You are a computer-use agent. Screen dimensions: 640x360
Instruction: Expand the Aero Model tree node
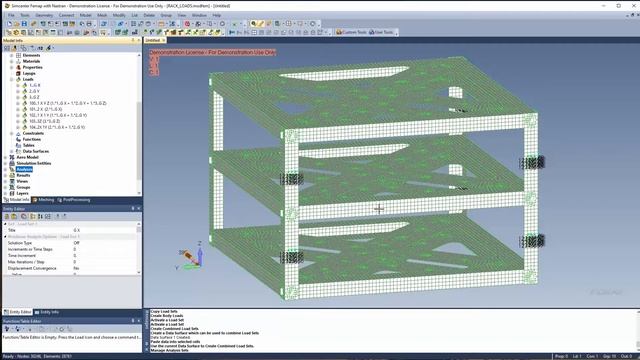click(6, 157)
